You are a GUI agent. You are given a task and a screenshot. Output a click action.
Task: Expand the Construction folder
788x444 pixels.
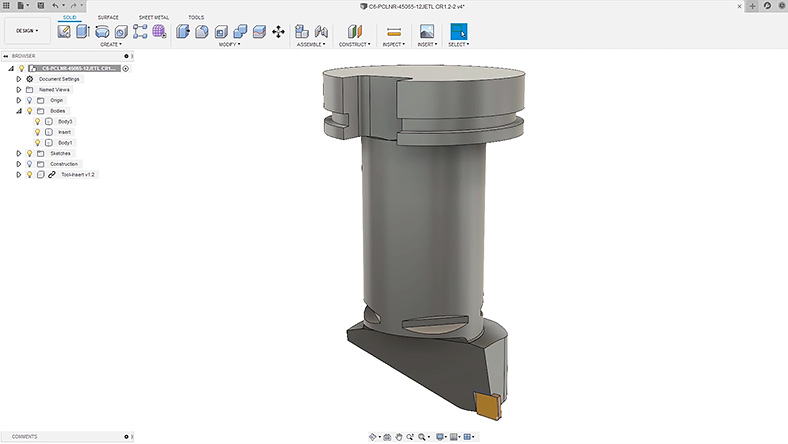pos(19,164)
